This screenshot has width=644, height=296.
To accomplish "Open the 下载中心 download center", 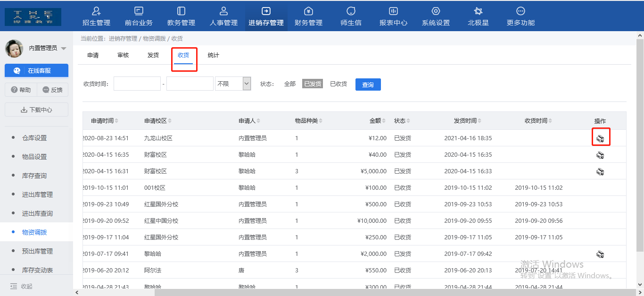I will click(x=36, y=110).
